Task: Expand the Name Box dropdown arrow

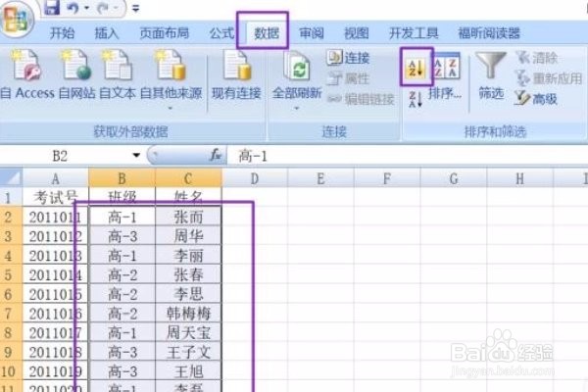Action: [x=136, y=155]
